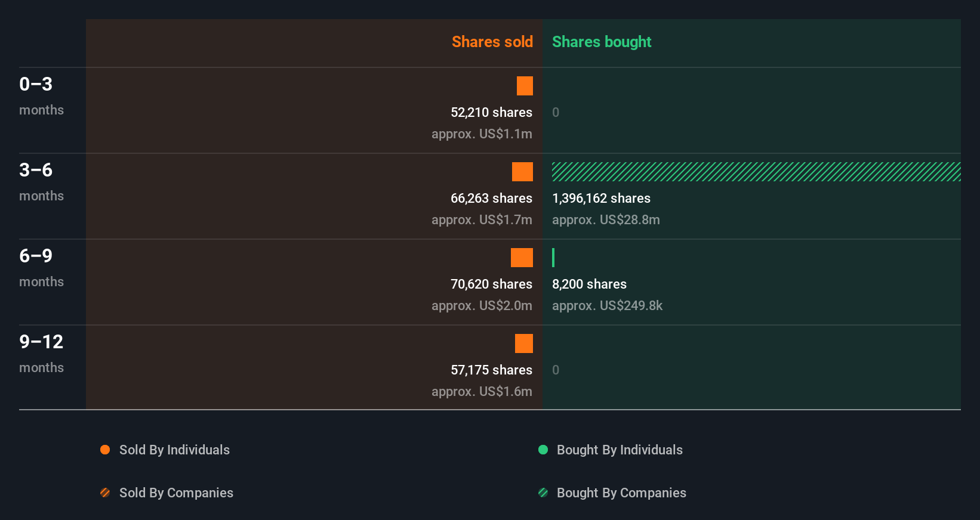Click the 57,175 shares value
Viewport: 980px width, 520px height.
tap(491, 370)
